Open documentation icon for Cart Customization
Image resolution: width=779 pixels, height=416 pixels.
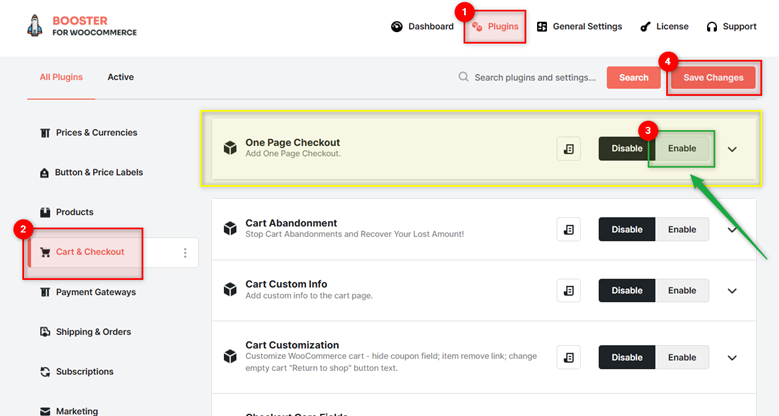point(569,357)
